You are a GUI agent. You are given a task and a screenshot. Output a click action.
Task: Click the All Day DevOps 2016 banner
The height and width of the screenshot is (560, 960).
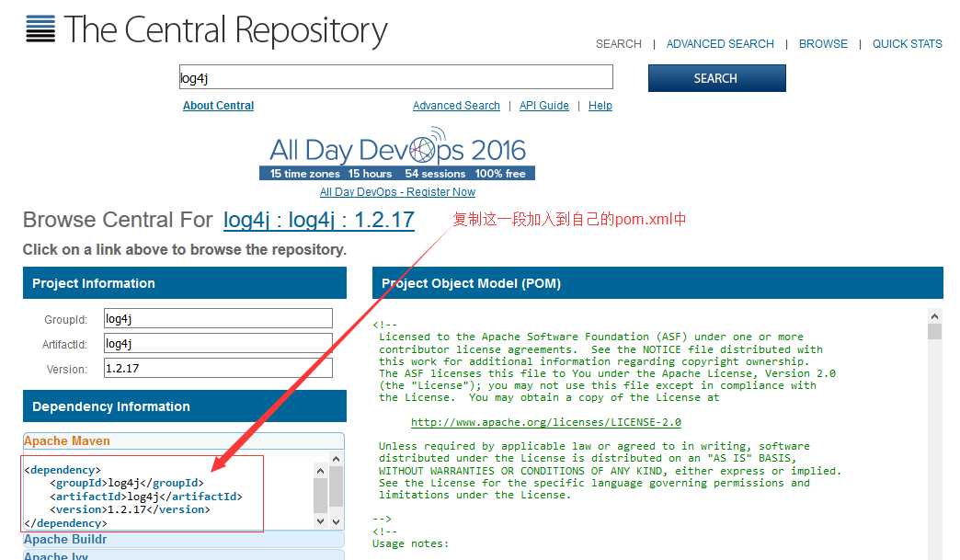pos(397,154)
